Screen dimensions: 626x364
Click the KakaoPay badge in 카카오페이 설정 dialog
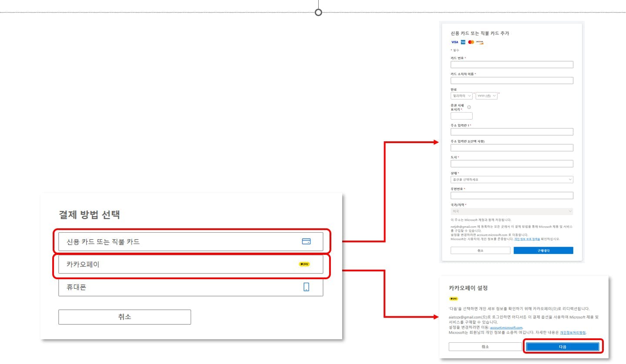pos(453,299)
